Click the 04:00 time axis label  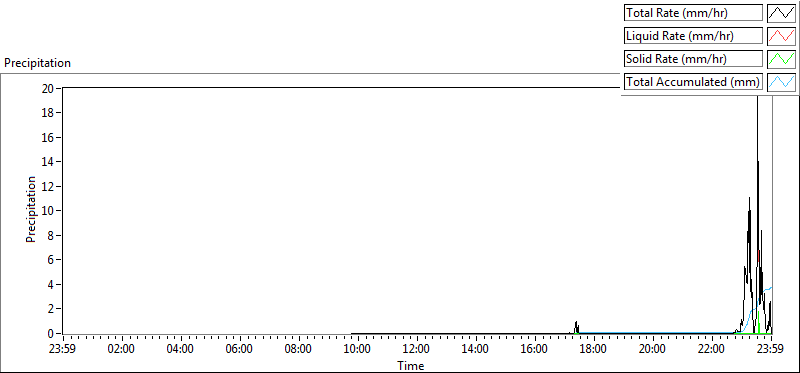pos(181,350)
